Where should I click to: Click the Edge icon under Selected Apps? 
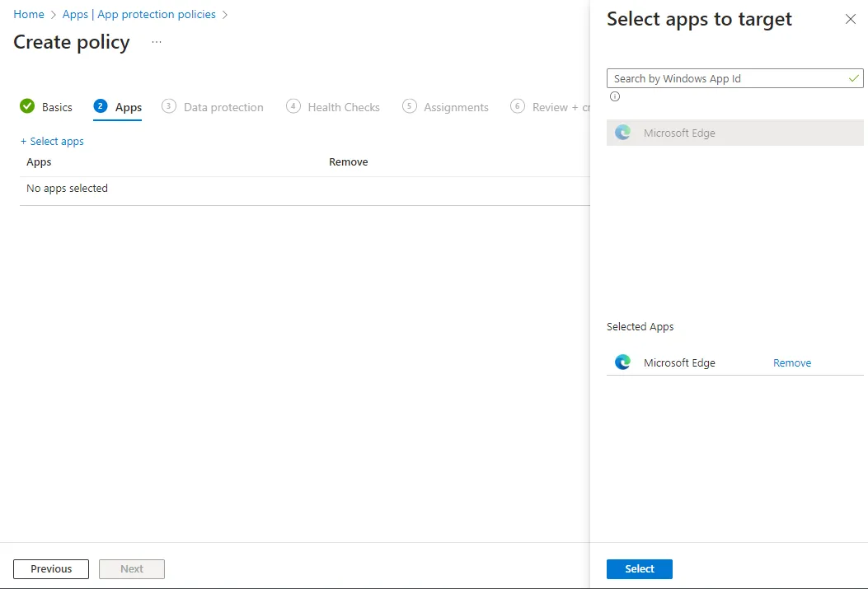623,362
